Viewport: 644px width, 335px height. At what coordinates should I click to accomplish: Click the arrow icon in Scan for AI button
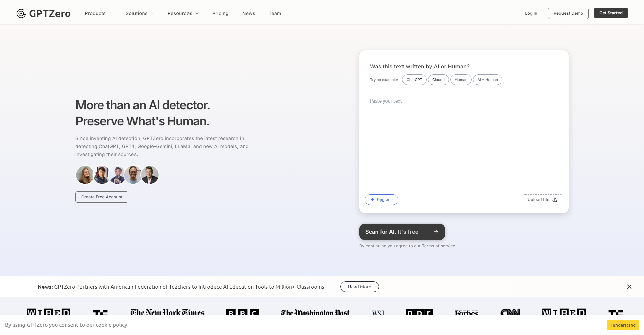coord(436,231)
